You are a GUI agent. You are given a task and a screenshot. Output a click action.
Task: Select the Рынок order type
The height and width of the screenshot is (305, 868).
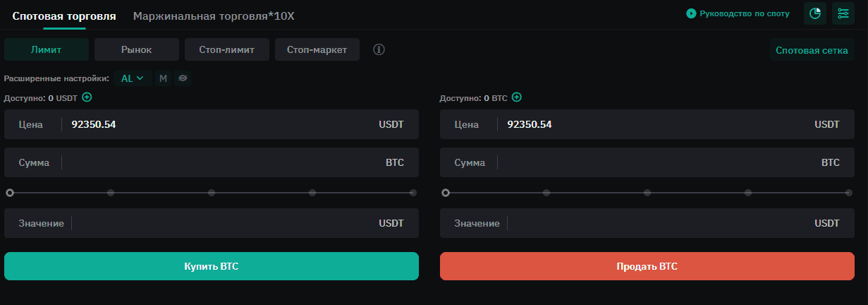pyautogui.click(x=137, y=49)
